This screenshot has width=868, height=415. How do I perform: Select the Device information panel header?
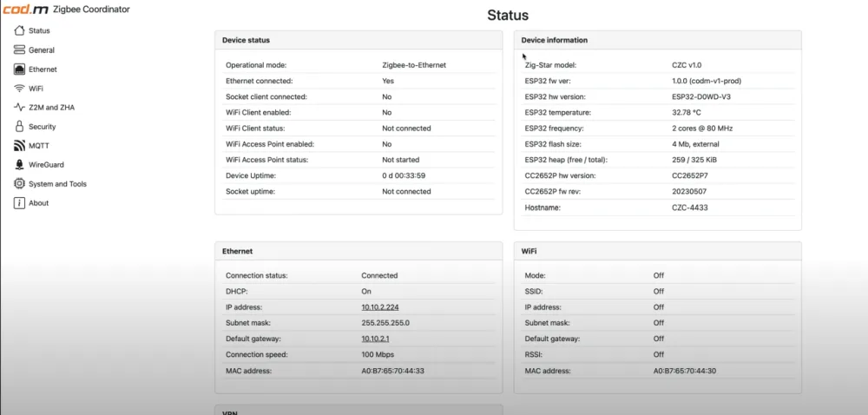coord(555,40)
